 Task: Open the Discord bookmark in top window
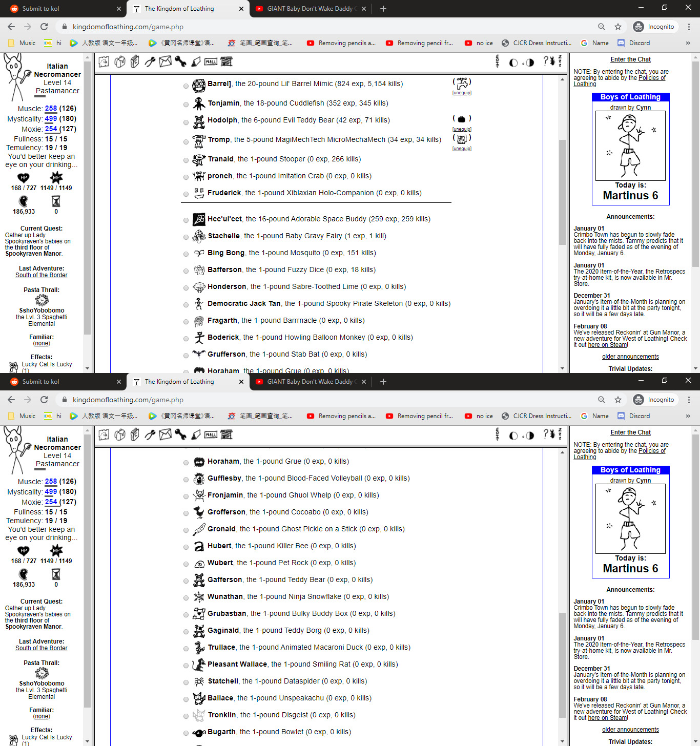[634, 43]
